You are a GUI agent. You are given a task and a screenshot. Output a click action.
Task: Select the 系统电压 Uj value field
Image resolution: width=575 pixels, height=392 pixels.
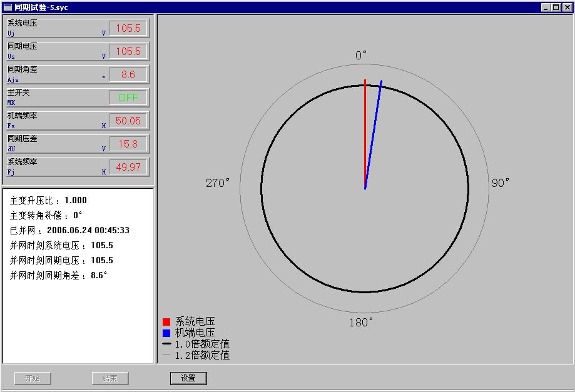pos(128,28)
